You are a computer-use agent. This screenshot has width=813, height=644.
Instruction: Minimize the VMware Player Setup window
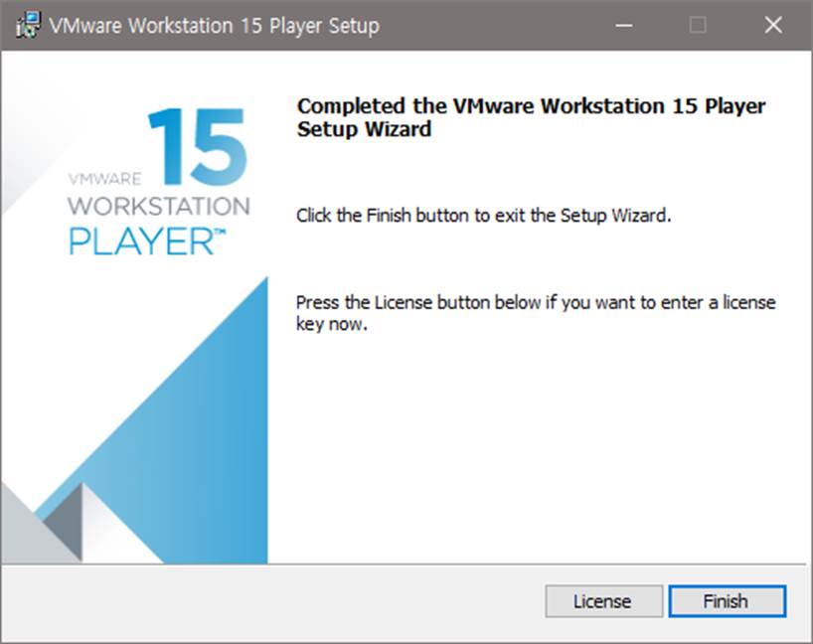(624, 25)
